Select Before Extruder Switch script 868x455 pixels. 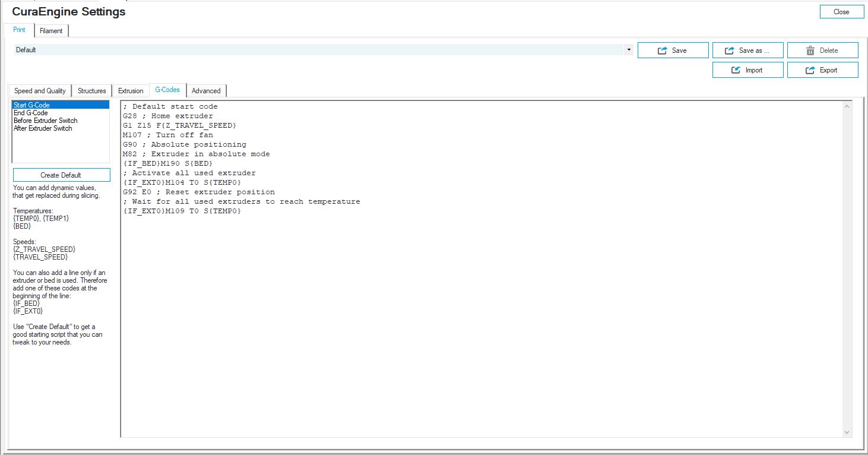[x=61, y=121]
